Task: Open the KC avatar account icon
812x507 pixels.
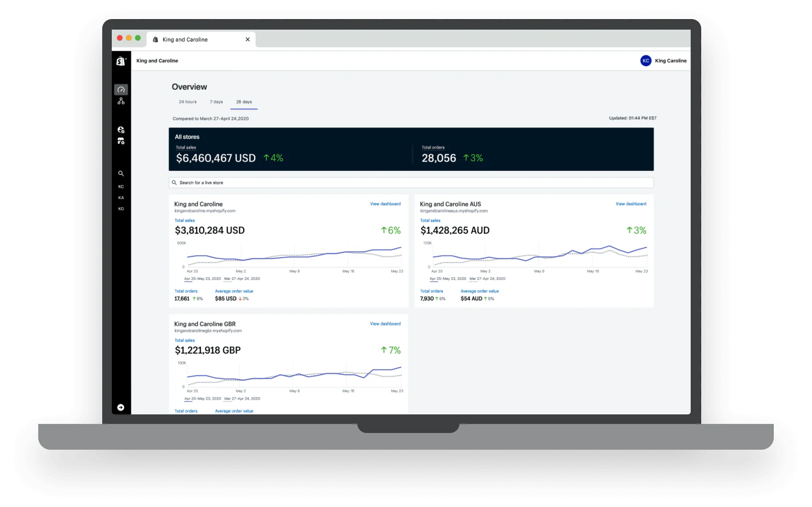Action: tap(646, 61)
